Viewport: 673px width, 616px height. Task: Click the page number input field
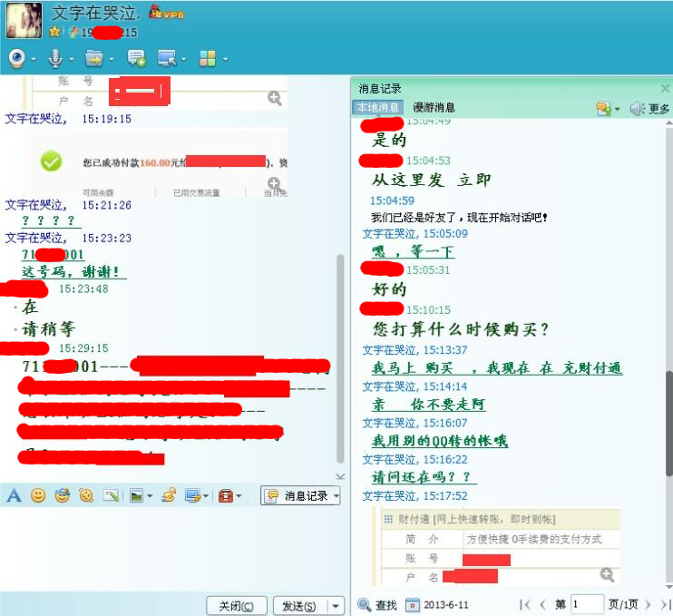point(587,604)
